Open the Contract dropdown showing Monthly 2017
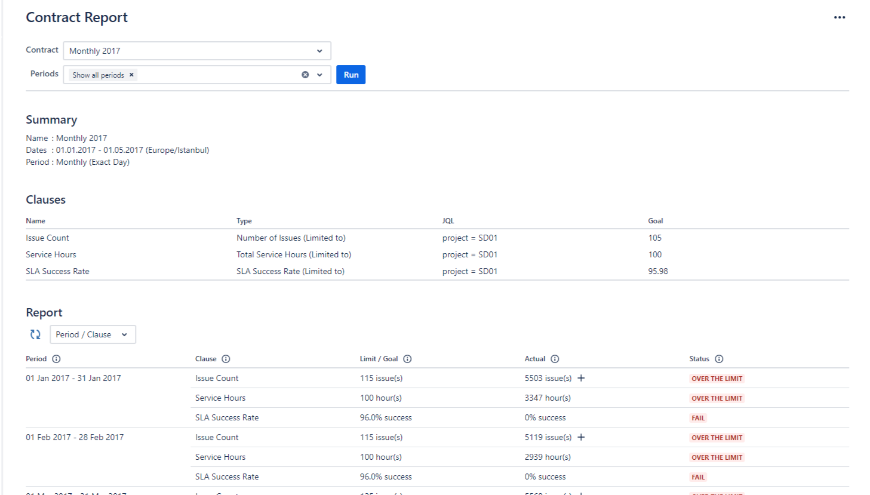This screenshot has height=495, width=870. click(x=196, y=51)
